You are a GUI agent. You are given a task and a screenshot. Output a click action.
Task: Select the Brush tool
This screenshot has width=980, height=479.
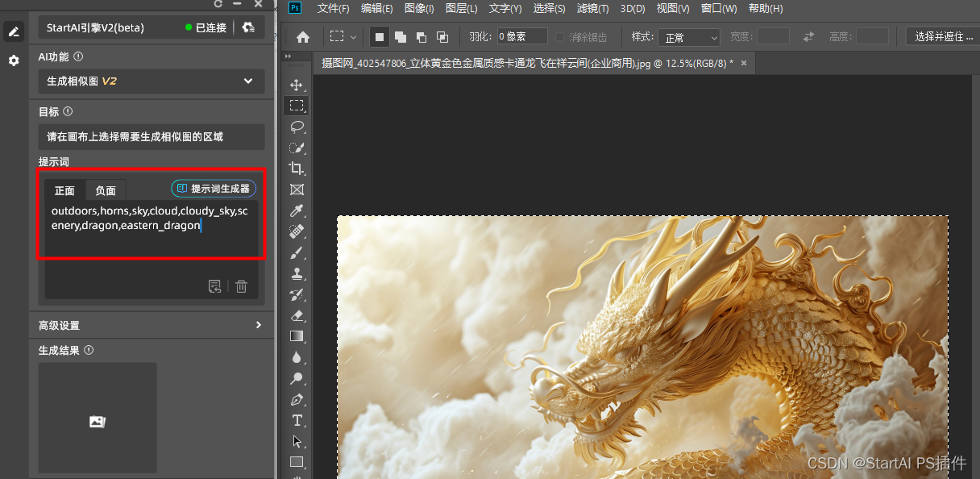(x=297, y=252)
